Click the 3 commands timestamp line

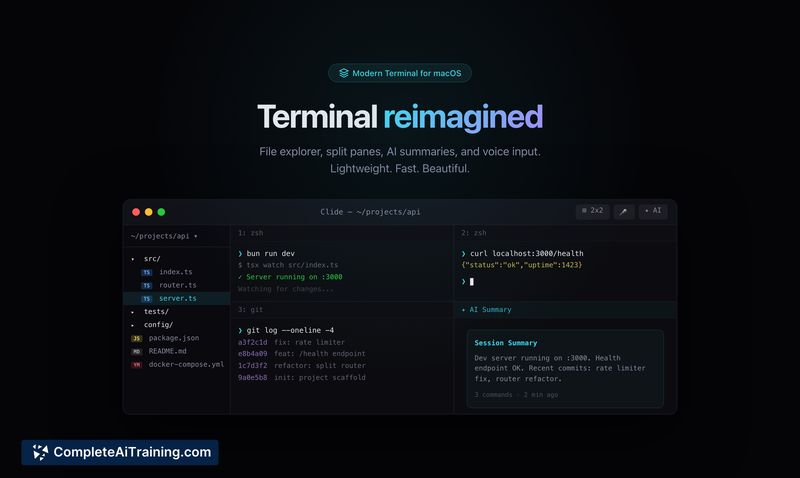[x=516, y=395]
